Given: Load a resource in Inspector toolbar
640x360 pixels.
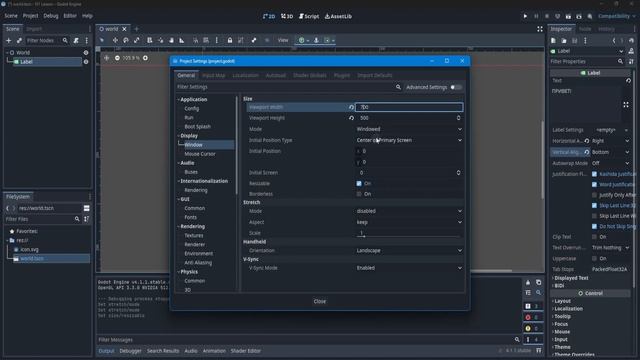Looking at the screenshot, I should pyautogui.click(x=564, y=40).
